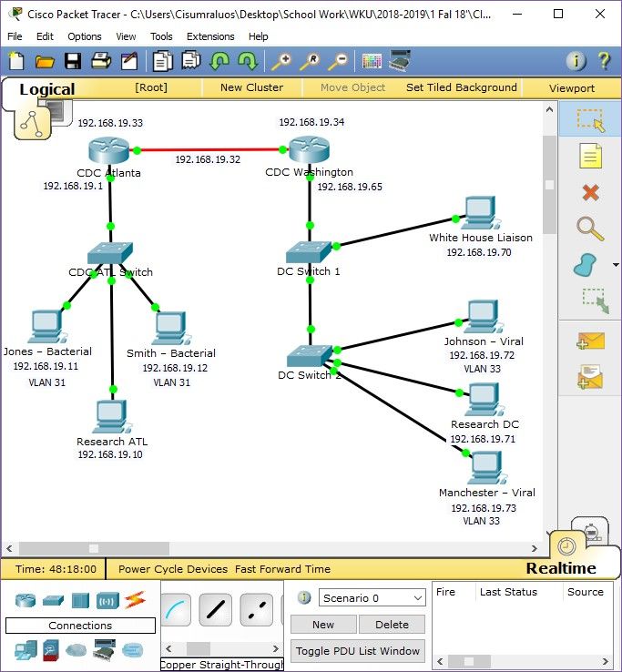
Task: Switch to the Logical workspace tab
Action: (47, 89)
